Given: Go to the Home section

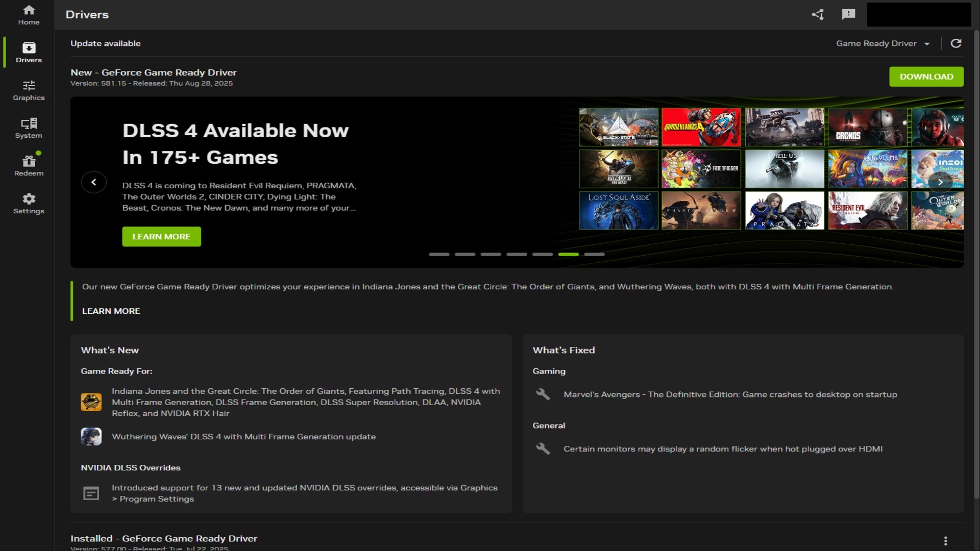Looking at the screenshot, I should pos(29,15).
